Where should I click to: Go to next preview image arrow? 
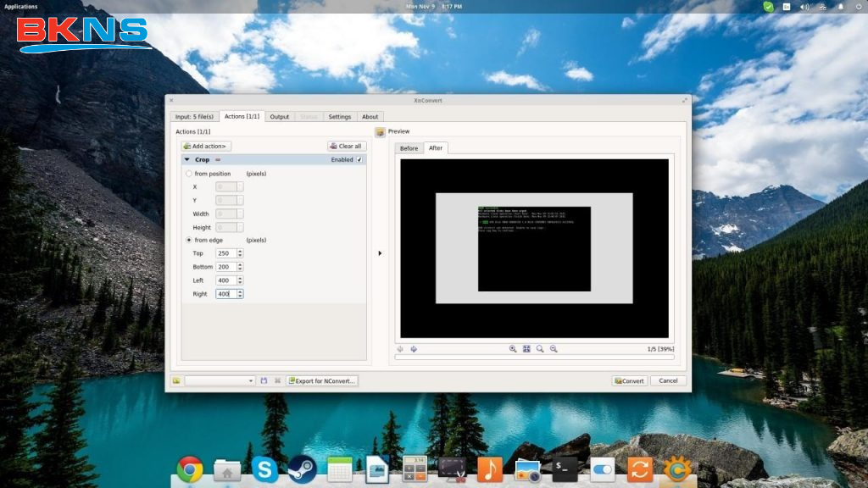coord(414,349)
